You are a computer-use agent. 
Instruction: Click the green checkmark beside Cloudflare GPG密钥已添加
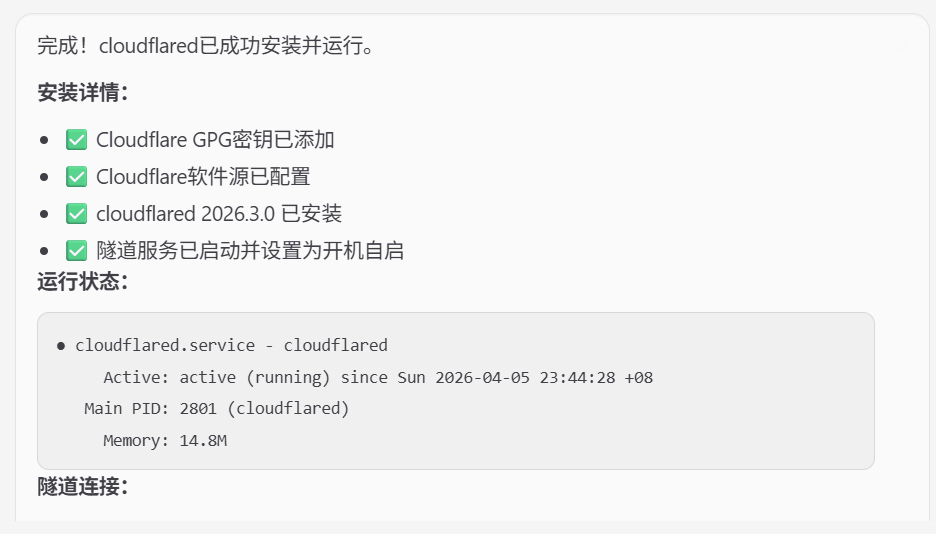tap(76, 140)
